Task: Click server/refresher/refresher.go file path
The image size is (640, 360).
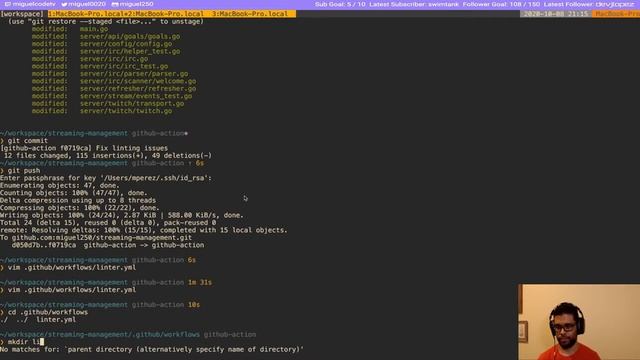Action: point(138,89)
